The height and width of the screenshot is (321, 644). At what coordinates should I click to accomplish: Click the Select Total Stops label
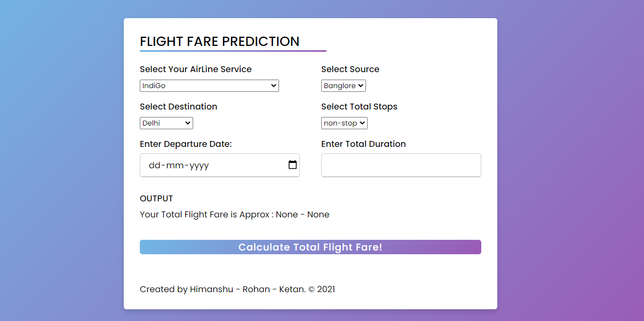click(359, 106)
